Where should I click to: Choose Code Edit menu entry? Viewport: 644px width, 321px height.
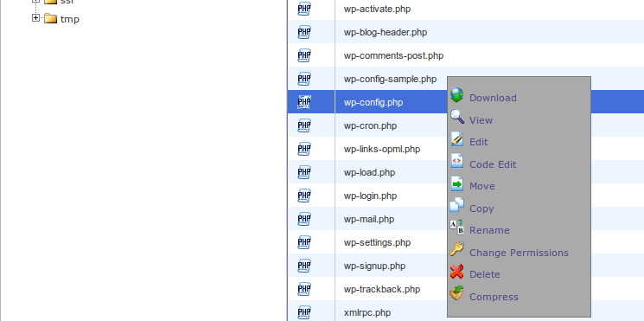(x=493, y=164)
